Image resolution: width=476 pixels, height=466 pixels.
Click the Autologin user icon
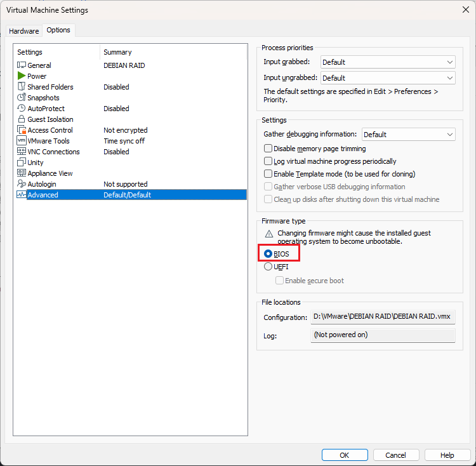(x=21, y=183)
